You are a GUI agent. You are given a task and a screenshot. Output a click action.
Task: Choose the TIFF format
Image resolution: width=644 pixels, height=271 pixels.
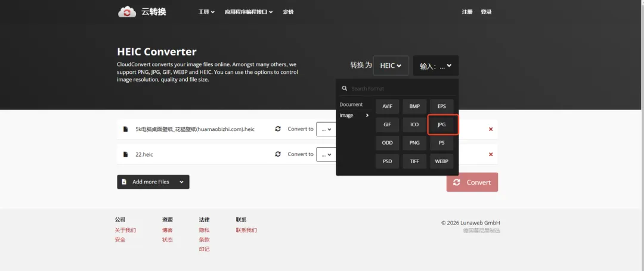414,161
